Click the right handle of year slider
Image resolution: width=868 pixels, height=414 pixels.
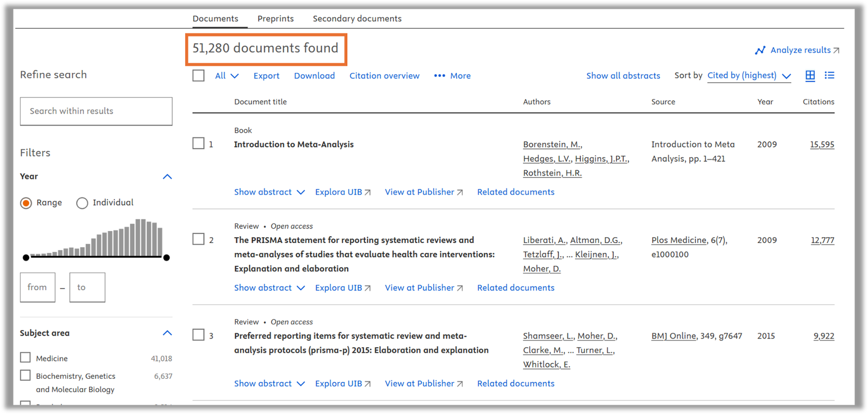167,258
